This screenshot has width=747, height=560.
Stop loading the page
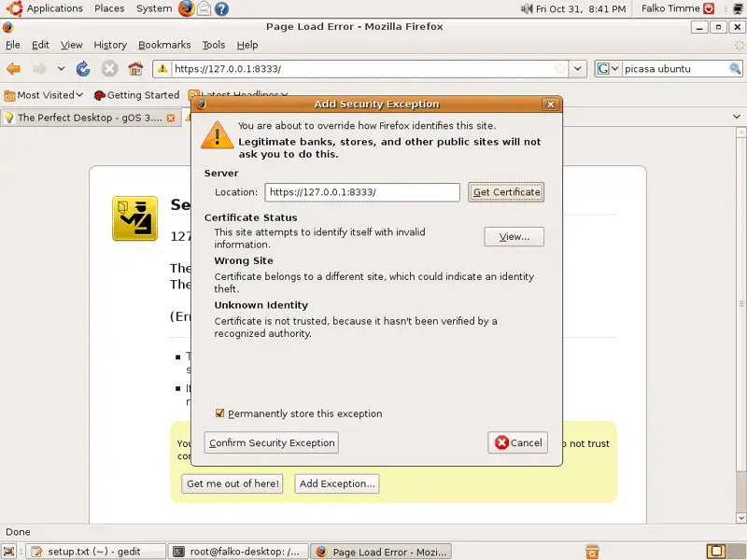tap(109, 69)
